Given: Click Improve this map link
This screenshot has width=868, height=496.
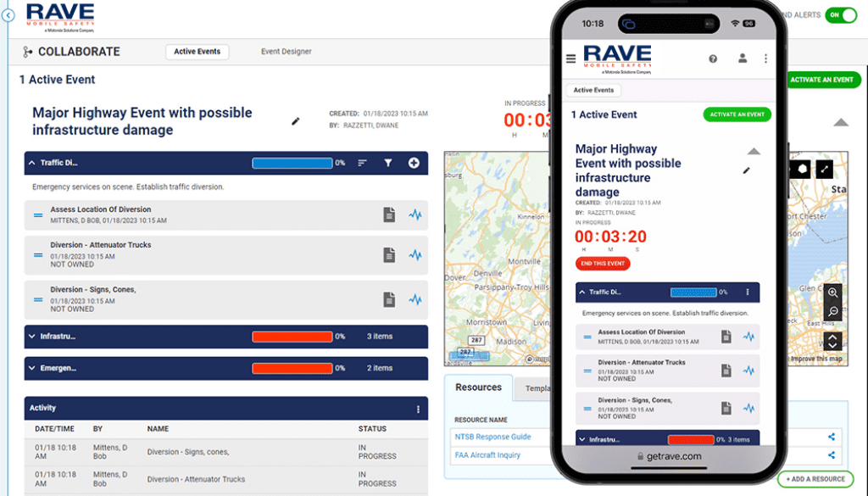Looking at the screenshot, I should click(816, 359).
